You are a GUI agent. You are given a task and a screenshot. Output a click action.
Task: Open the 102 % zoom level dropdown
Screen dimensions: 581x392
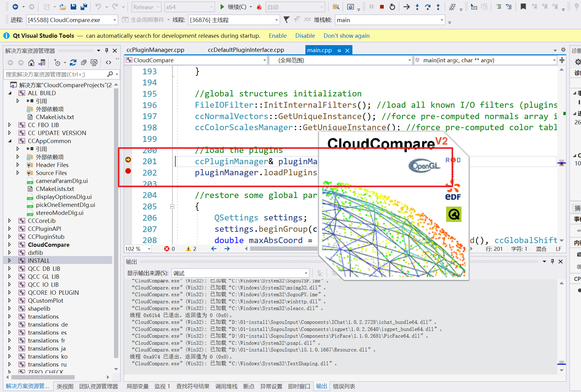pyautogui.click(x=138, y=249)
